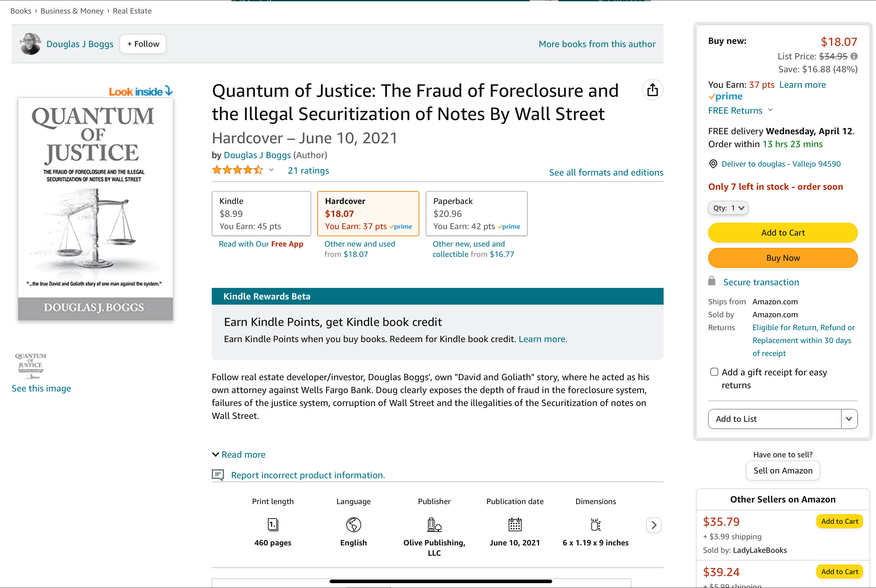Open the 21 ratings link
This screenshot has height=588, width=876.
(308, 171)
